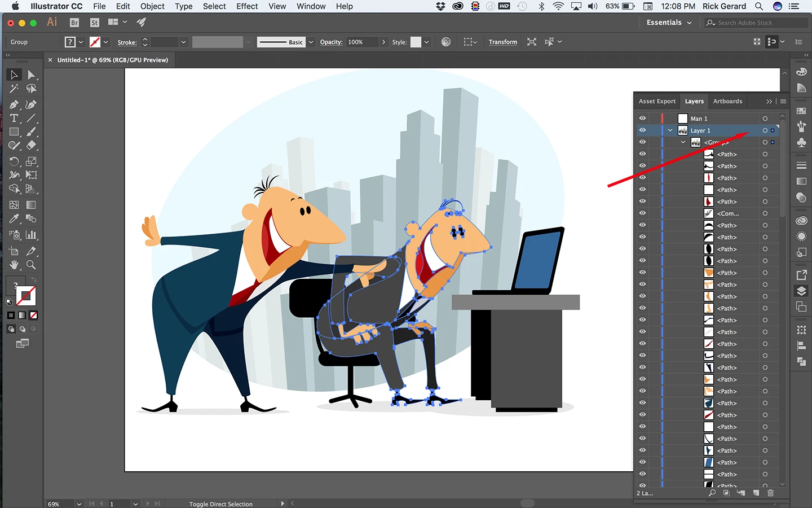Click target circle of Man 1 layer

click(765, 119)
